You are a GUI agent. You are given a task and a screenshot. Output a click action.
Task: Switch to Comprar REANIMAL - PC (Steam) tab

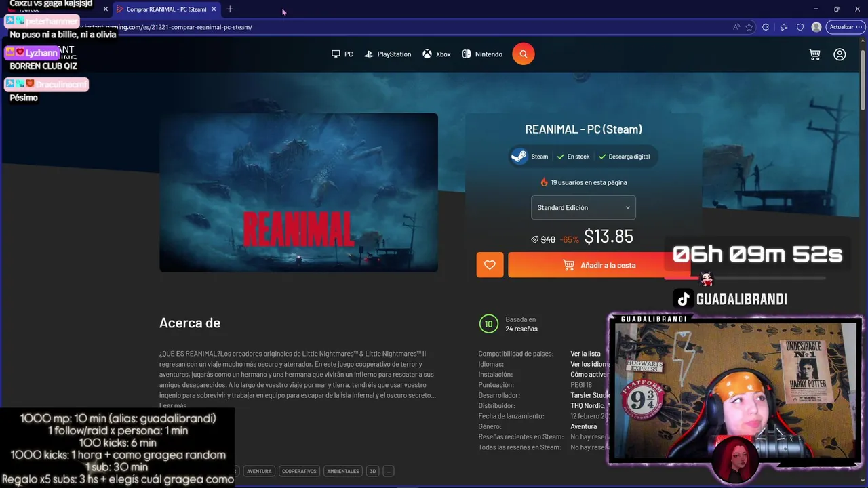166,9
